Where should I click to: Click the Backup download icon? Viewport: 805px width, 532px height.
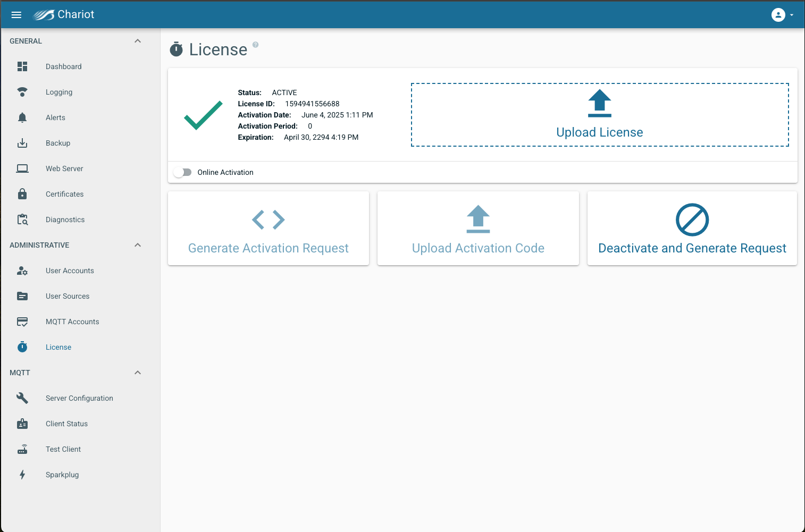pos(22,143)
